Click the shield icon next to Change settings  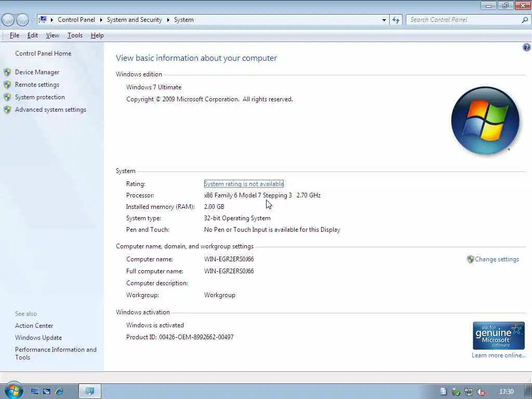pyautogui.click(x=470, y=259)
